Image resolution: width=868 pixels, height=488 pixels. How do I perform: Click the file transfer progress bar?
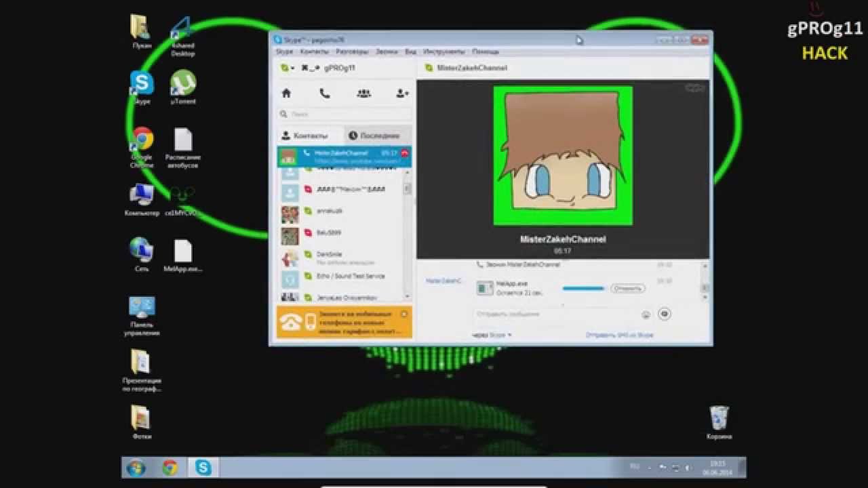click(x=583, y=288)
